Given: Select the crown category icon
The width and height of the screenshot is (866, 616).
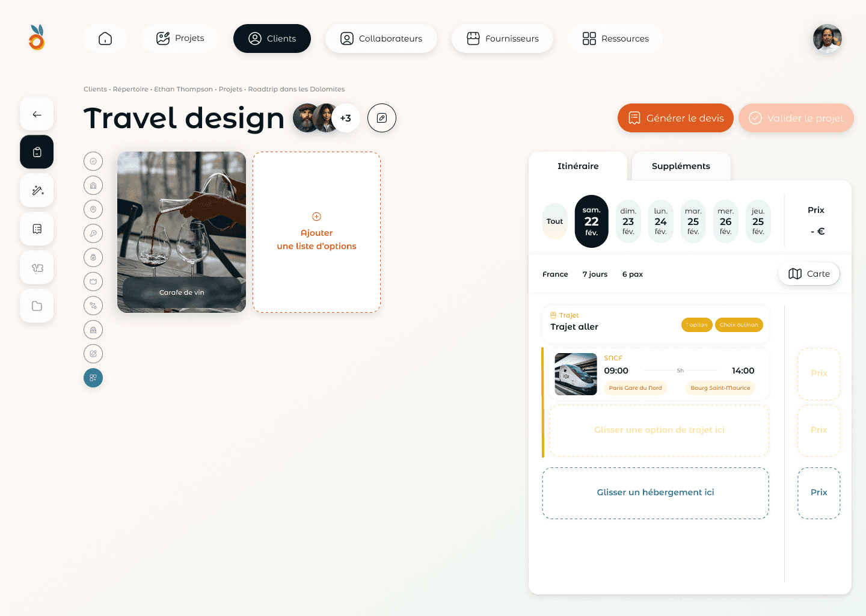Looking at the screenshot, I should [93, 282].
